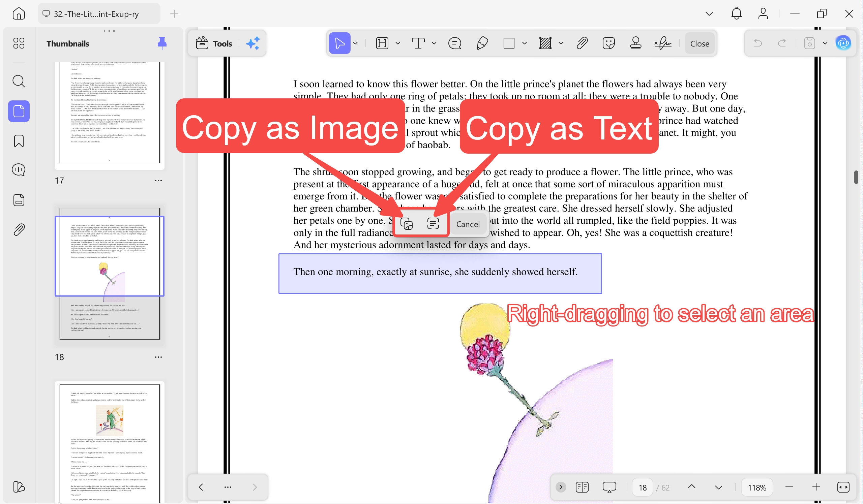Viewport: 863px width, 504px height.
Task: Expand the selection tool dropdown arrow
Action: (x=355, y=43)
